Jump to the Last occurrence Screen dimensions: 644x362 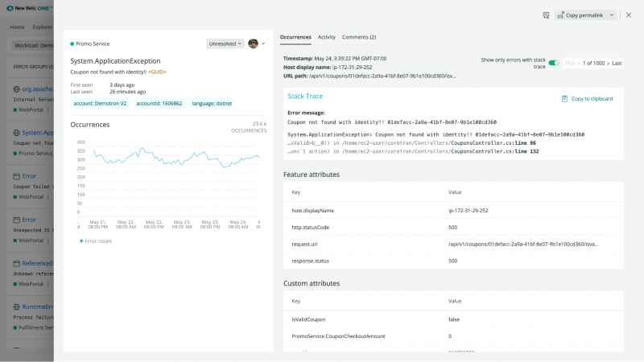(x=617, y=64)
